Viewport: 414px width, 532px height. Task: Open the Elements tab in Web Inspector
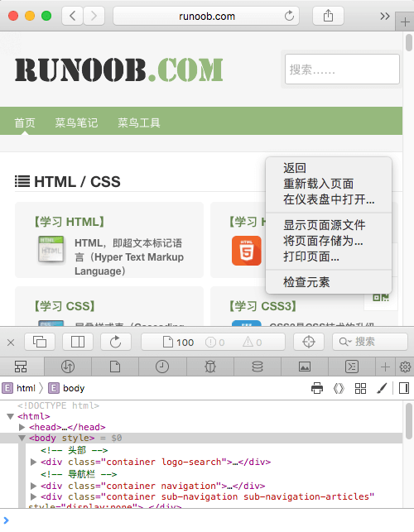[21, 367]
